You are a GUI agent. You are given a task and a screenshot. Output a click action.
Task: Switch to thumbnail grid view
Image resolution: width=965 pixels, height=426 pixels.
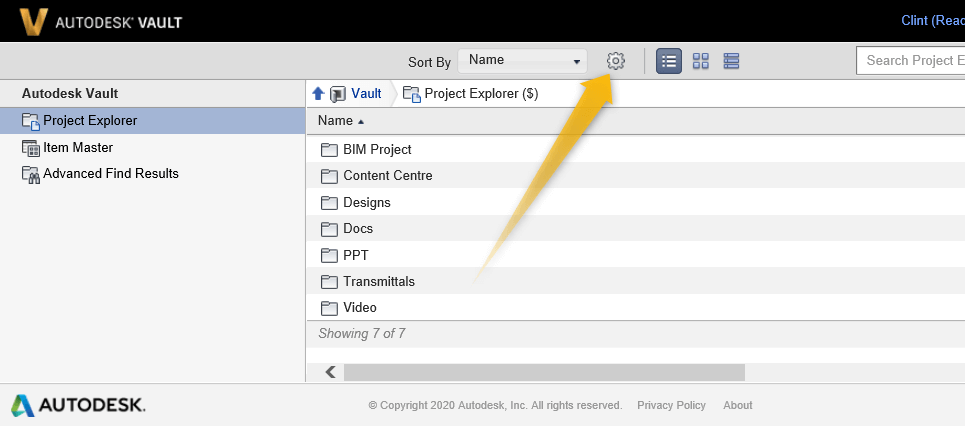coord(701,61)
